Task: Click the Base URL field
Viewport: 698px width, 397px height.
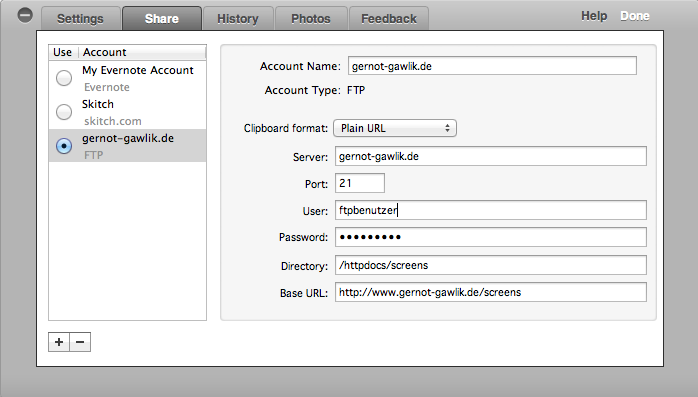Action: 491,292
